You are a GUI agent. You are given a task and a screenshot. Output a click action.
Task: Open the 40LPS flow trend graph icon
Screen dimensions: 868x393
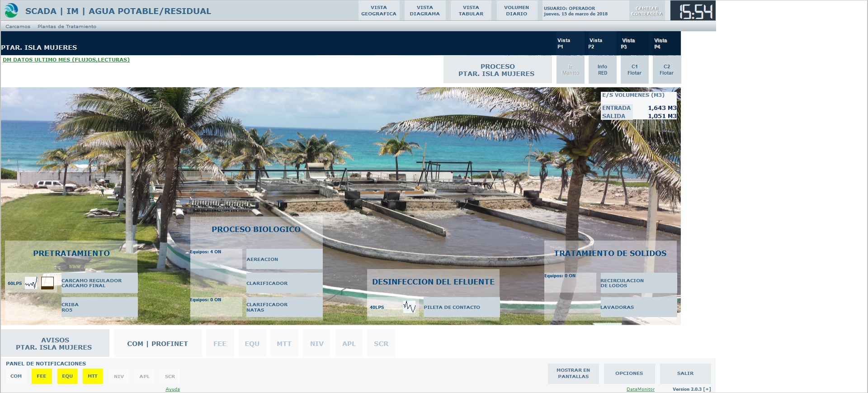[409, 307]
